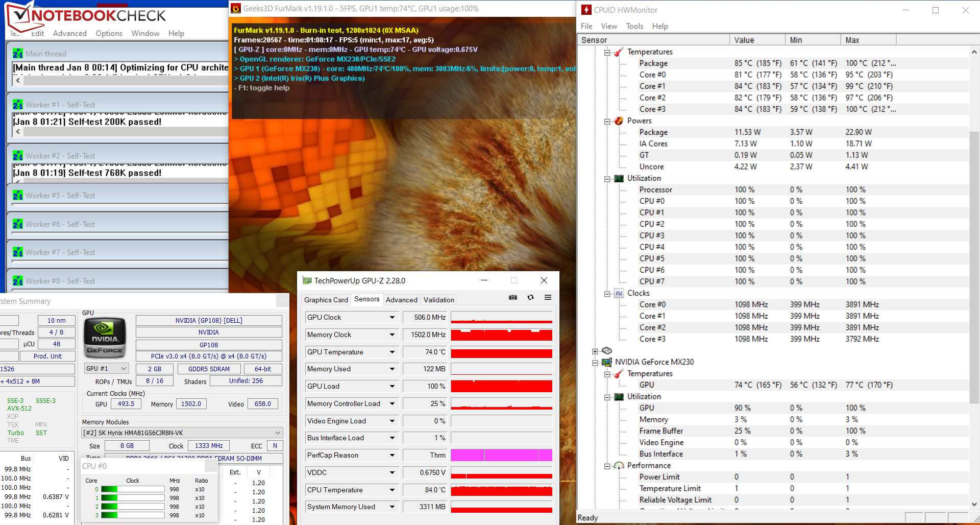The image size is (980, 525).
Task: Click the NVIDIA GeForce MX230 card icon
Action: coord(607,362)
